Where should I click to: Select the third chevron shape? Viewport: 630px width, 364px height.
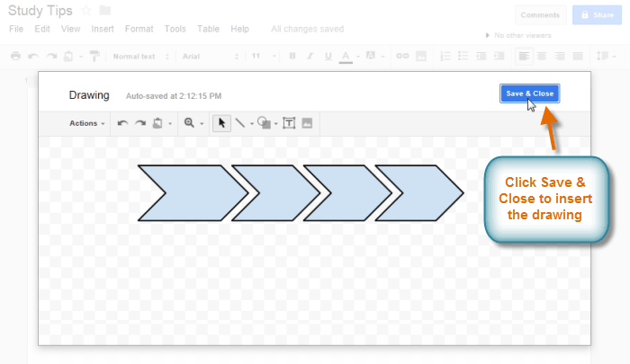click(x=347, y=193)
